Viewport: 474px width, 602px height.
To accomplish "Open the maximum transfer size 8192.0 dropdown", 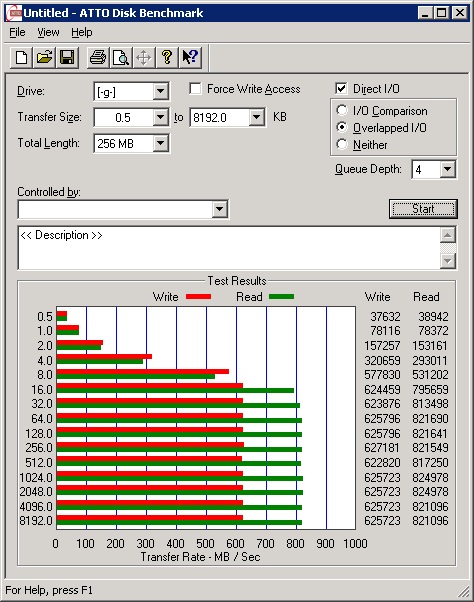I will (256, 117).
